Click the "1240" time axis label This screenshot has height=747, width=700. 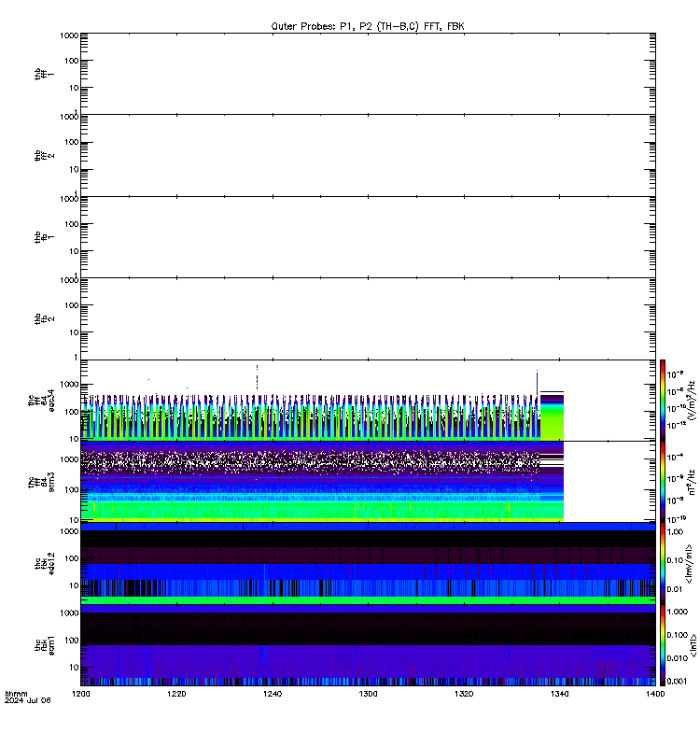coord(273,694)
